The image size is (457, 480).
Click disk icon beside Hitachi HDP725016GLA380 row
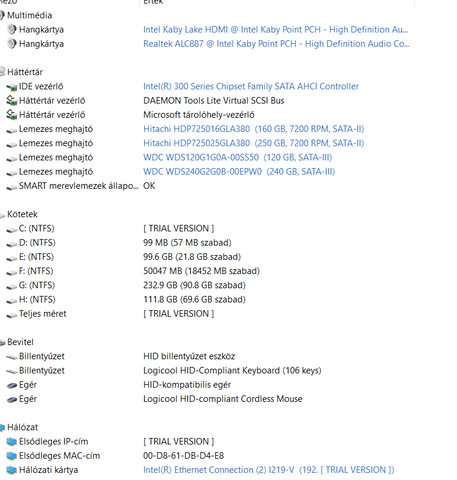coord(12,130)
